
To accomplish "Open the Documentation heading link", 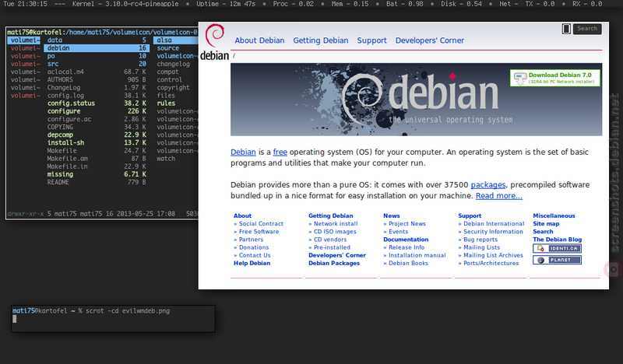I will tap(406, 240).
